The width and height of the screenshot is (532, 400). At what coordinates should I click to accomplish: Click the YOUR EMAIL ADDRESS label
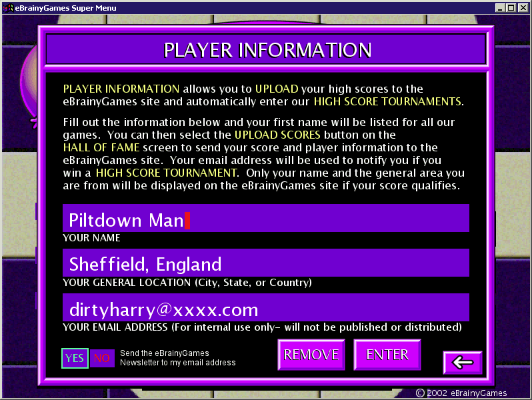[x=262, y=327]
